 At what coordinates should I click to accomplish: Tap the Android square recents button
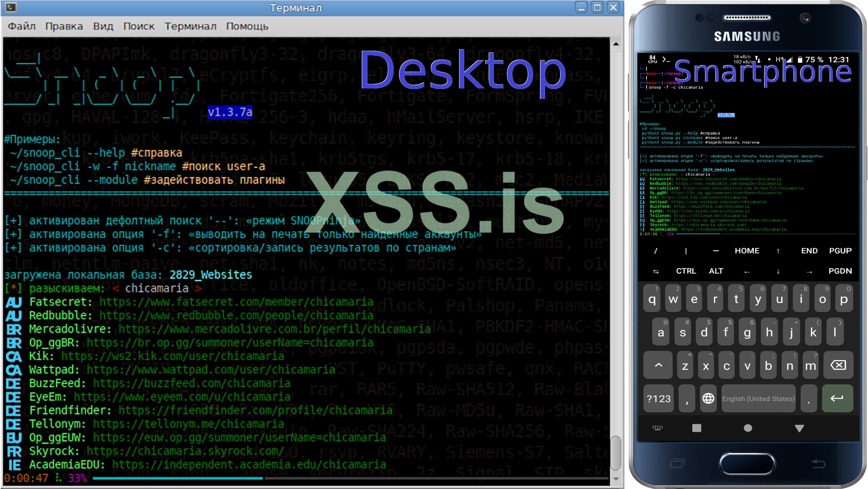pyautogui.click(x=697, y=428)
